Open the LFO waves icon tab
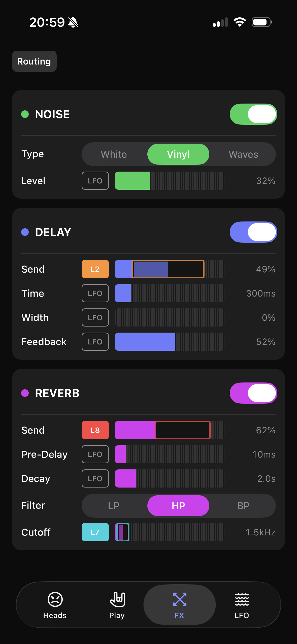This screenshot has height=644, width=297. [x=242, y=599]
